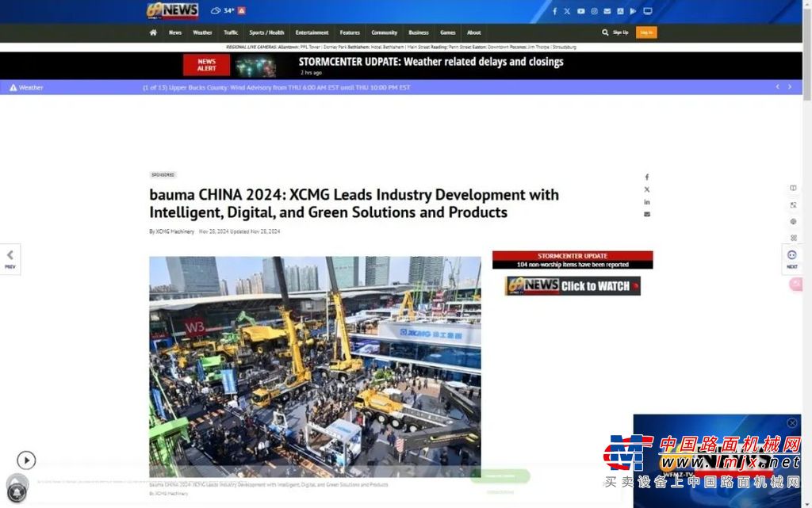Go to home via house icon

point(153,32)
